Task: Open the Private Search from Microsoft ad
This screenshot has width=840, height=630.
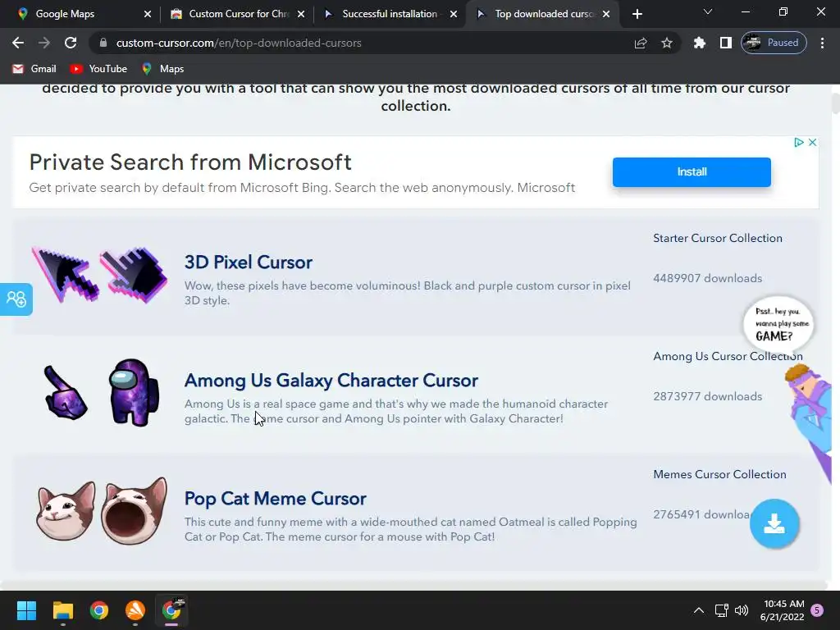Action: 190,162
